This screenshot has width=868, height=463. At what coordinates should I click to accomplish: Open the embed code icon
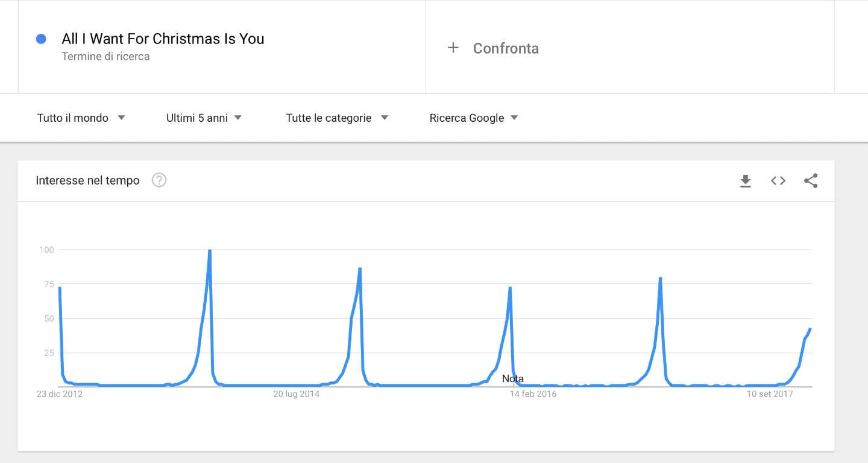[x=778, y=181]
